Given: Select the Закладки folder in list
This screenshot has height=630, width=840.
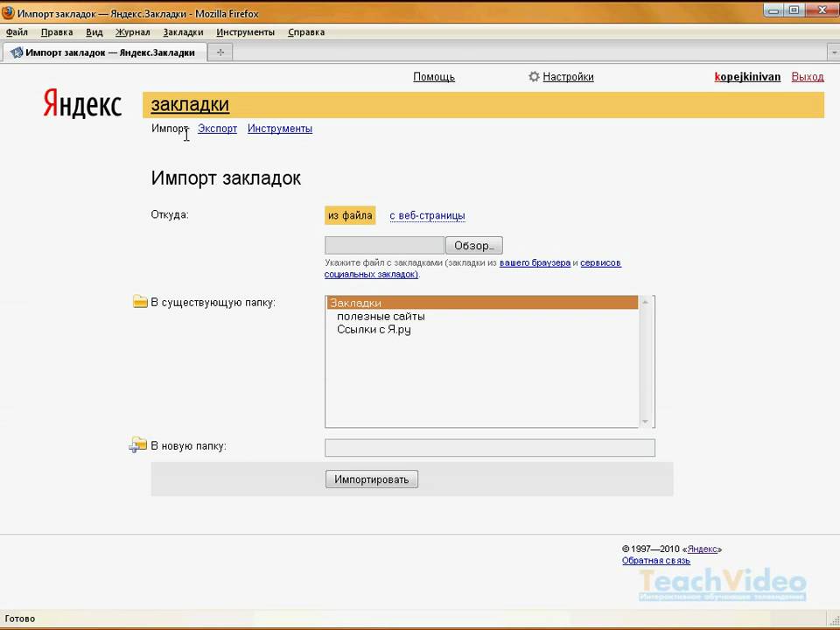Looking at the screenshot, I should point(482,303).
